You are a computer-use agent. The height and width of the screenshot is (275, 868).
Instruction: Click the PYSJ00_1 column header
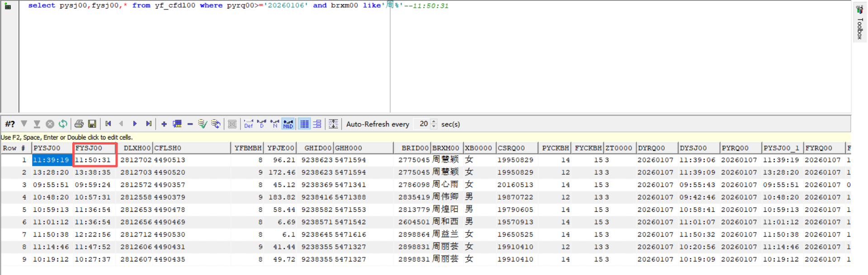point(783,148)
